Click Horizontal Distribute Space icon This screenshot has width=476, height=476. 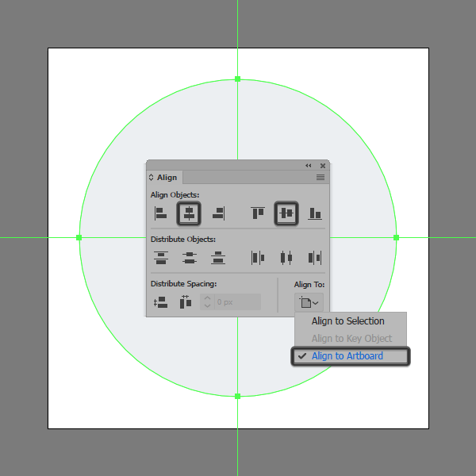(186, 302)
